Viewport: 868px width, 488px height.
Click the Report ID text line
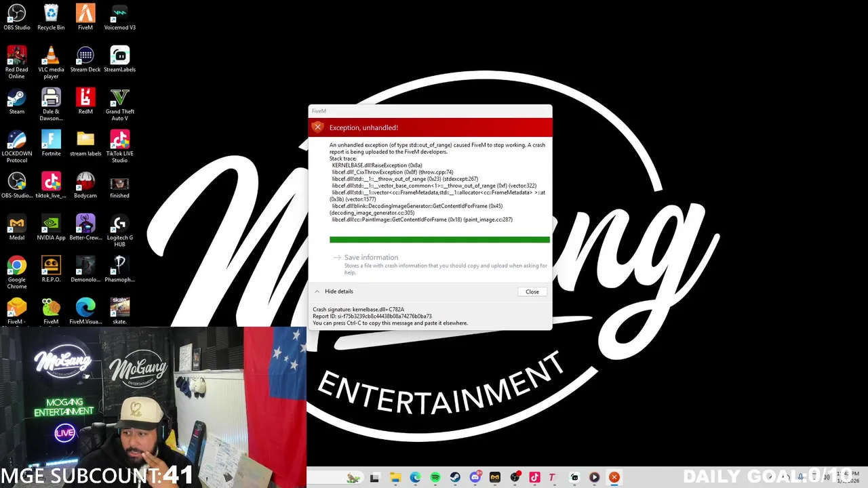372,317
